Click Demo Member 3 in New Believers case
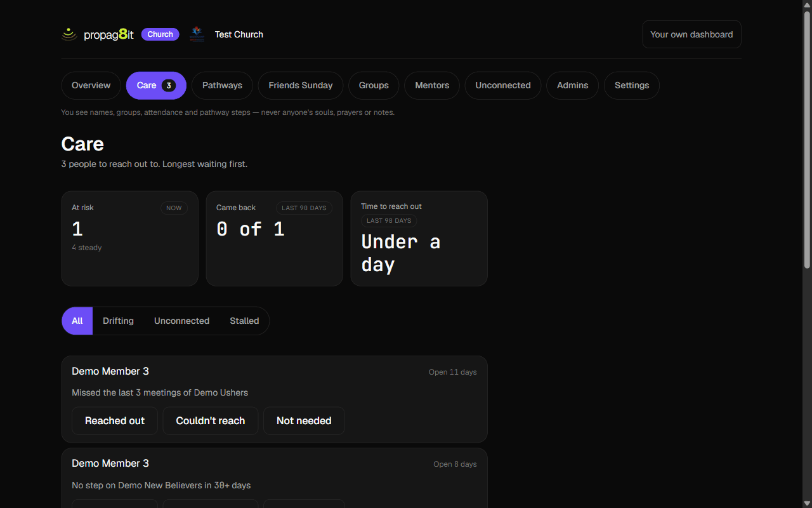 110,464
